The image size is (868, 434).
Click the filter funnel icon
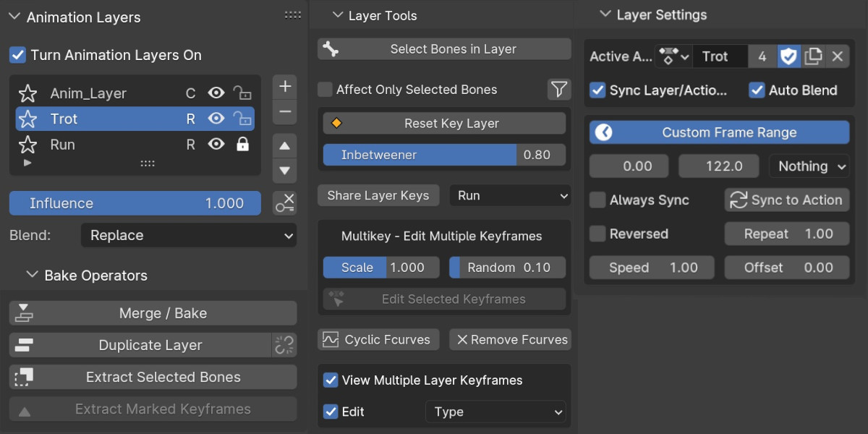tap(558, 89)
